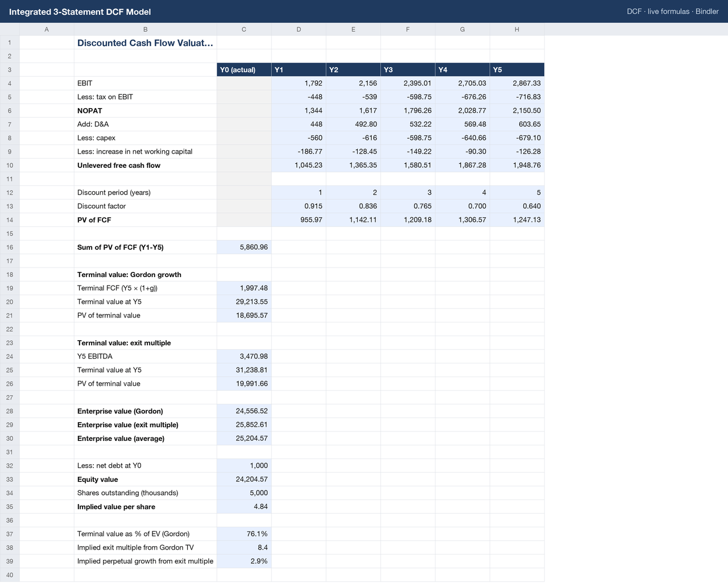
Task: Select Y5 capex value -679.10
Action: tap(517, 138)
